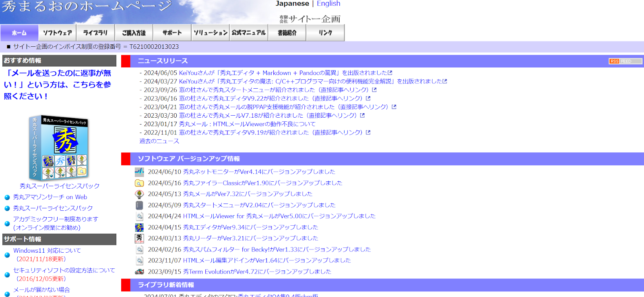Screen dimensions: 644x297
Task: Click the HTMLメール編集アドイン row icon
Action: tap(139, 261)
